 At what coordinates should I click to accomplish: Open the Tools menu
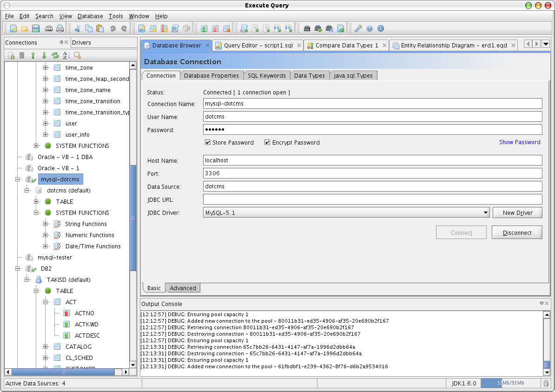[116, 16]
